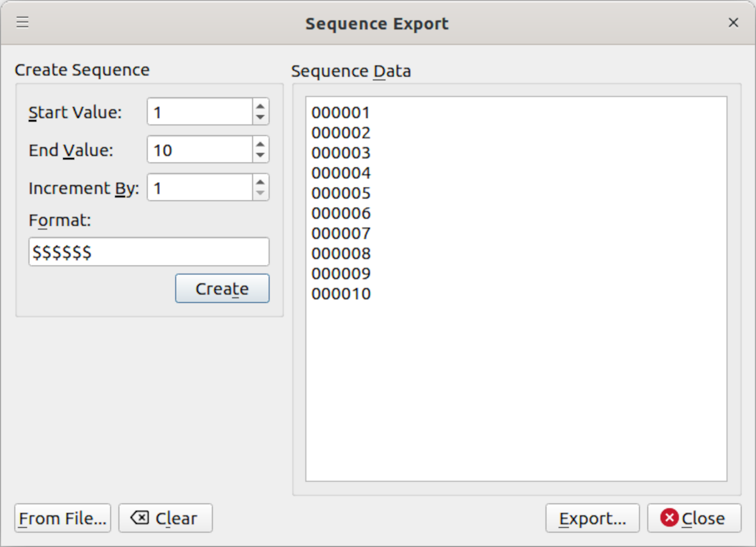
Task: Open a sequence with the From File button
Action: click(x=62, y=518)
